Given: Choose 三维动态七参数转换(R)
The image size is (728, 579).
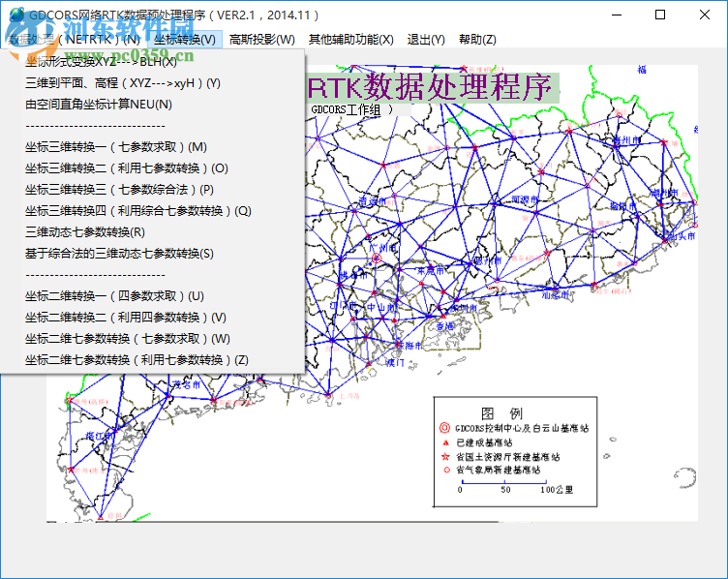Looking at the screenshot, I should tap(85, 232).
